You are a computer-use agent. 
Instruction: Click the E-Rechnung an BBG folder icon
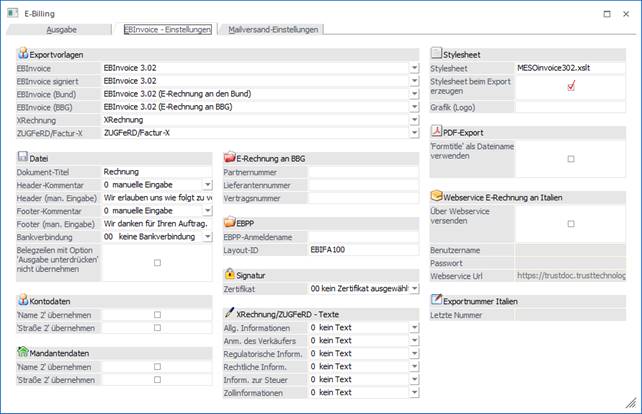(x=230, y=157)
